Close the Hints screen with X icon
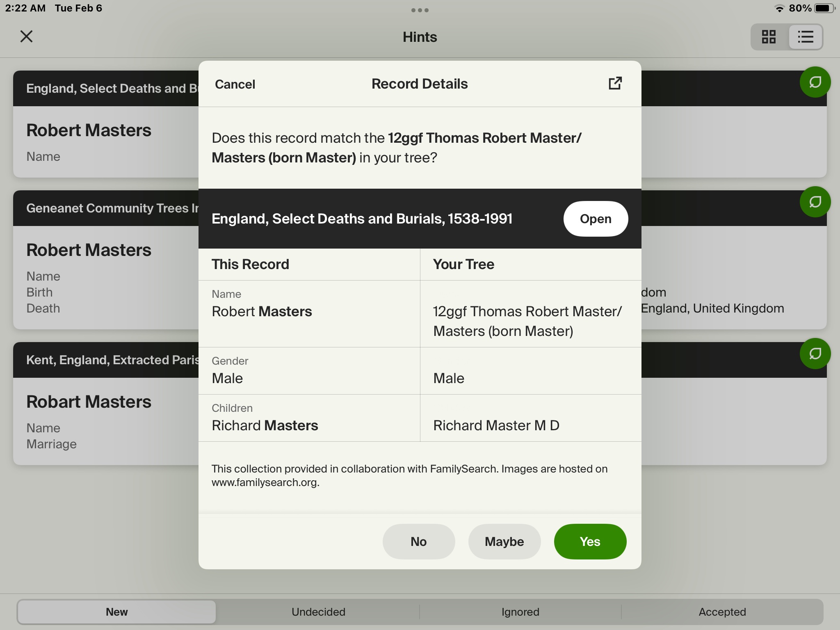Image resolution: width=840 pixels, height=630 pixels. click(26, 37)
